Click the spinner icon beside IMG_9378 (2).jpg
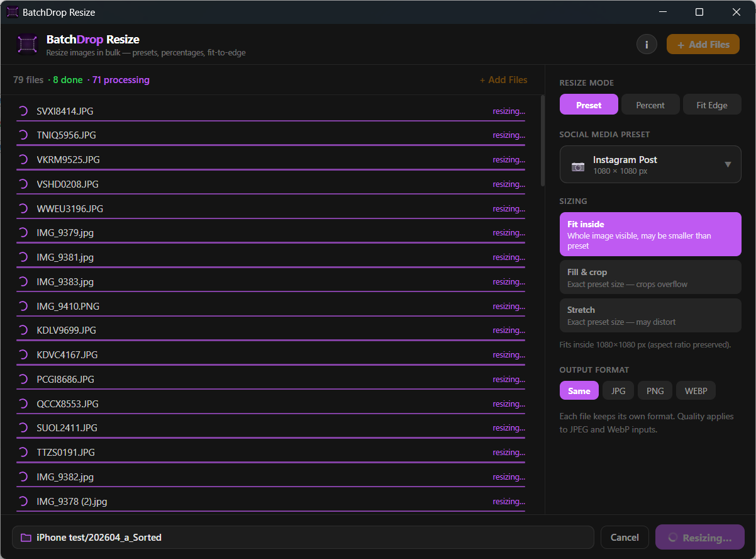This screenshot has width=756, height=559. click(x=23, y=501)
